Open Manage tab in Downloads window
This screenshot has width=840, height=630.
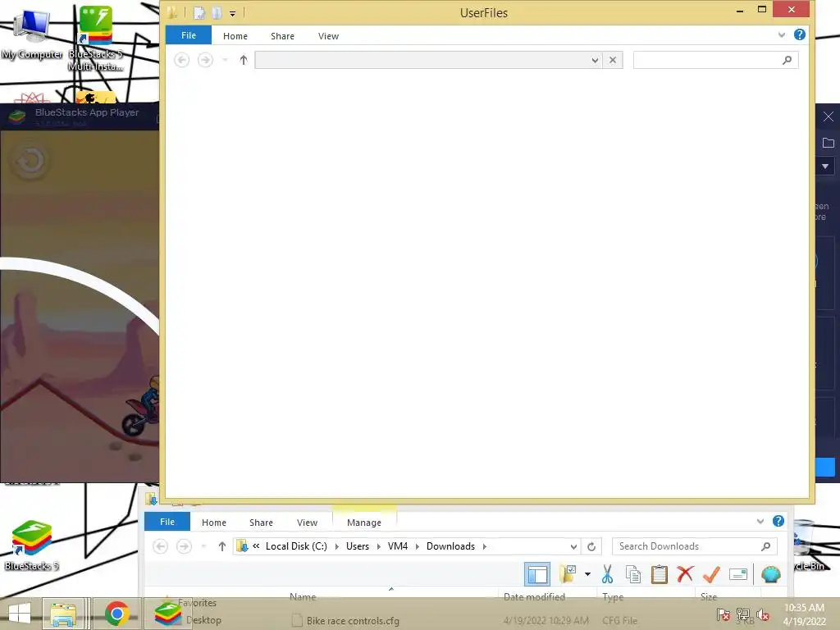[x=364, y=523]
